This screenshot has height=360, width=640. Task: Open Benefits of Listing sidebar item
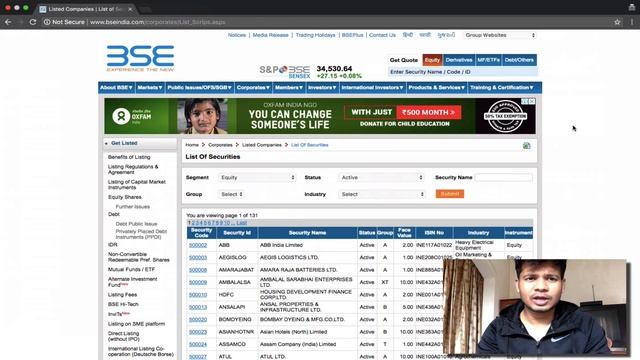click(129, 157)
